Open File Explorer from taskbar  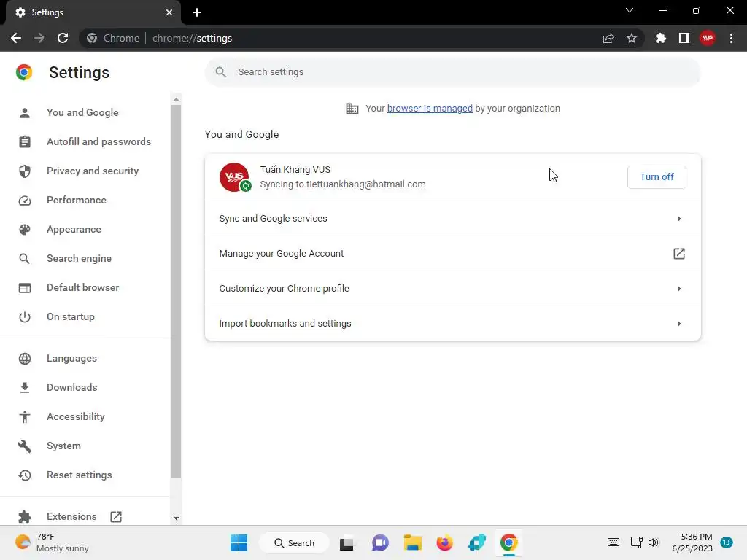click(x=413, y=542)
